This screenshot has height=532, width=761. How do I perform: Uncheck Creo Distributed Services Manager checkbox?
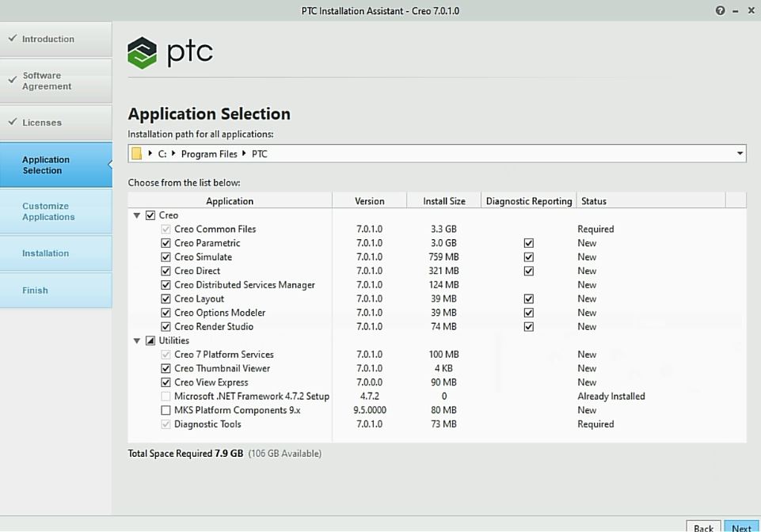tap(166, 285)
